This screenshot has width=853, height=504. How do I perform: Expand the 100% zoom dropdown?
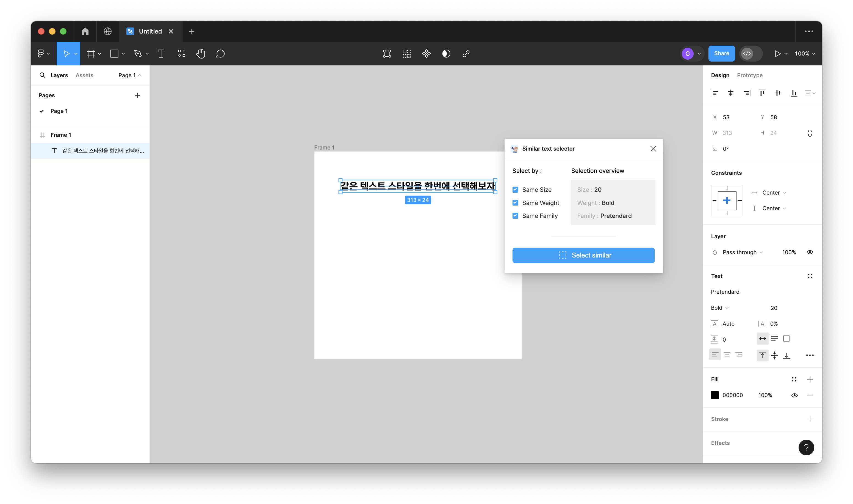pos(805,54)
